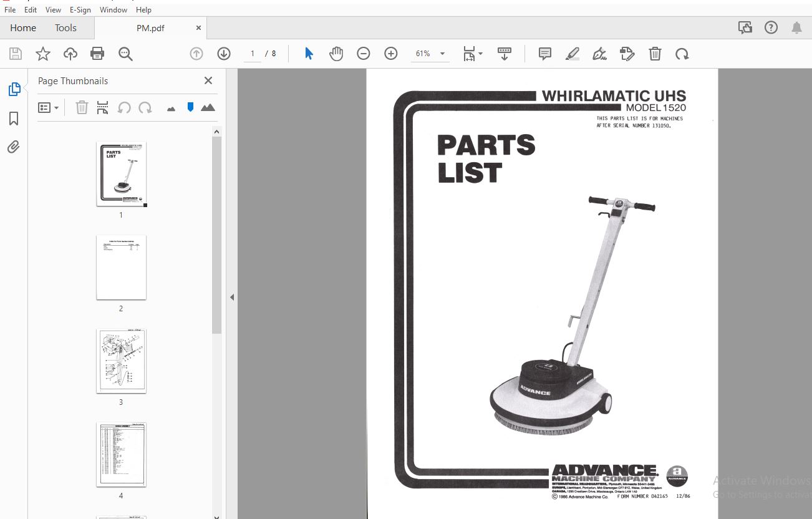The width and height of the screenshot is (812, 519).
Task: Rotate the page clockwise from toolbar
Action: [682, 54]
